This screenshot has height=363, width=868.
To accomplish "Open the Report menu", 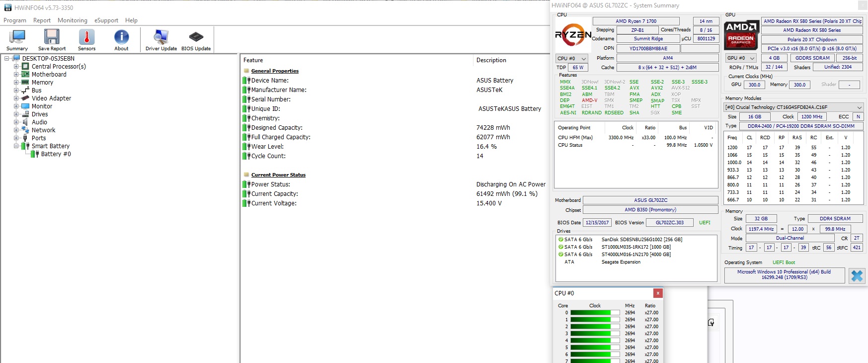I will pyautogui.click(x=42, y=20).
